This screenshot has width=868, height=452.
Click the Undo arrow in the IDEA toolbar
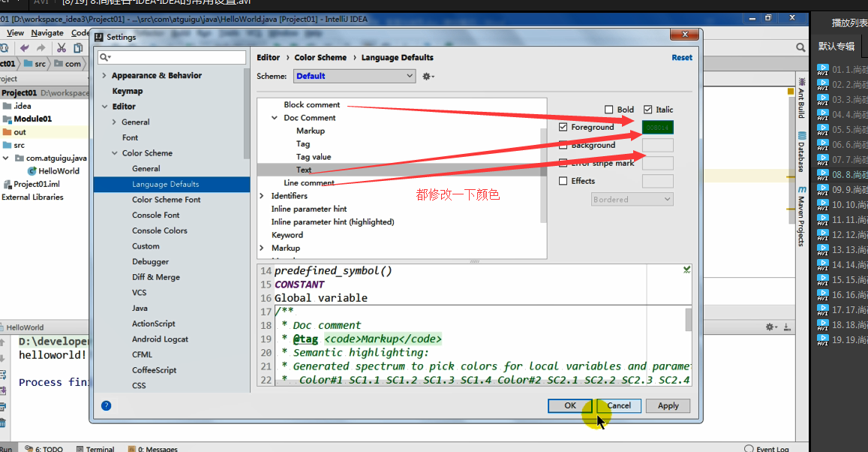pos(24,48)
